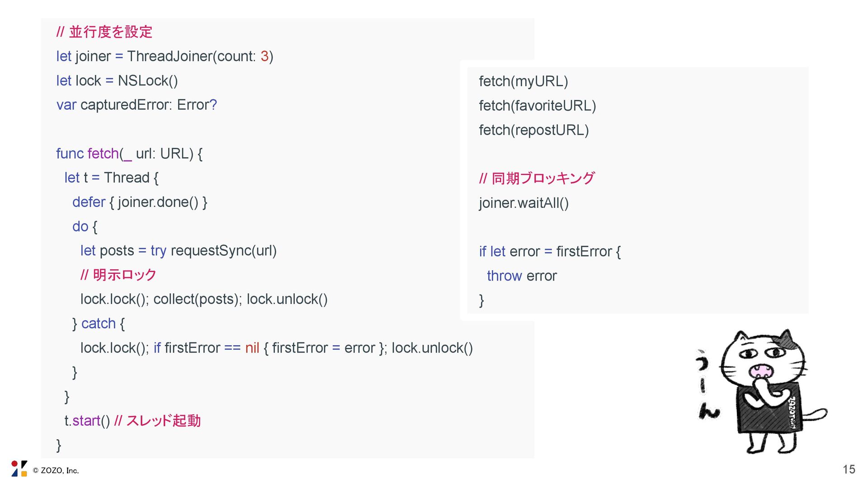Screen dimensions: 868x488
Task: Click the joiner.waitAll() line
Action: pos(524,203)
